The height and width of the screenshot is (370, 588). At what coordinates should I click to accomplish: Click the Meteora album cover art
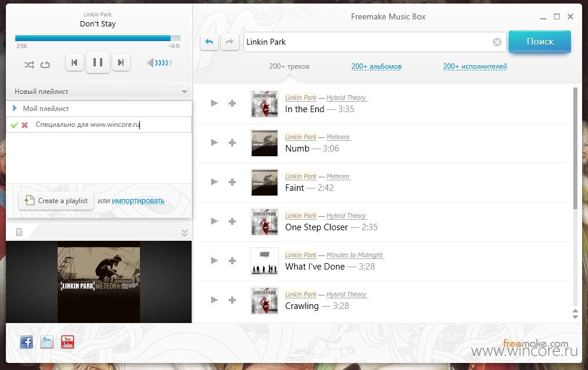point(99,282)
